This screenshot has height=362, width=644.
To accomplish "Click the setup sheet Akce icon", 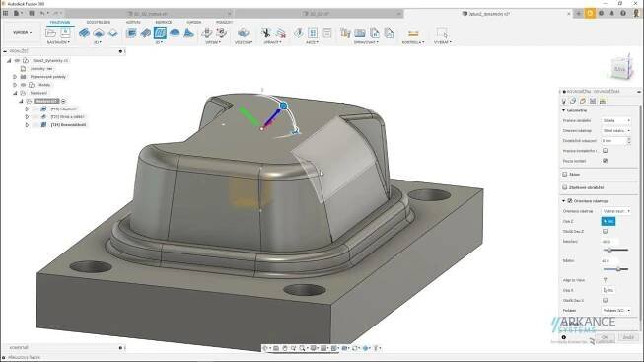I will point(327,33).
